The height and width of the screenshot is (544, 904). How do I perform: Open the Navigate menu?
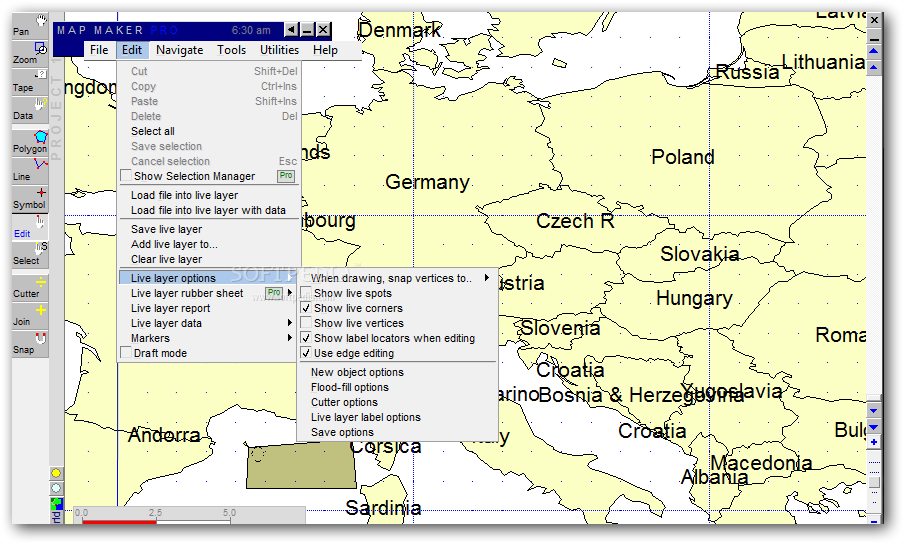click(x=180, y=50)
